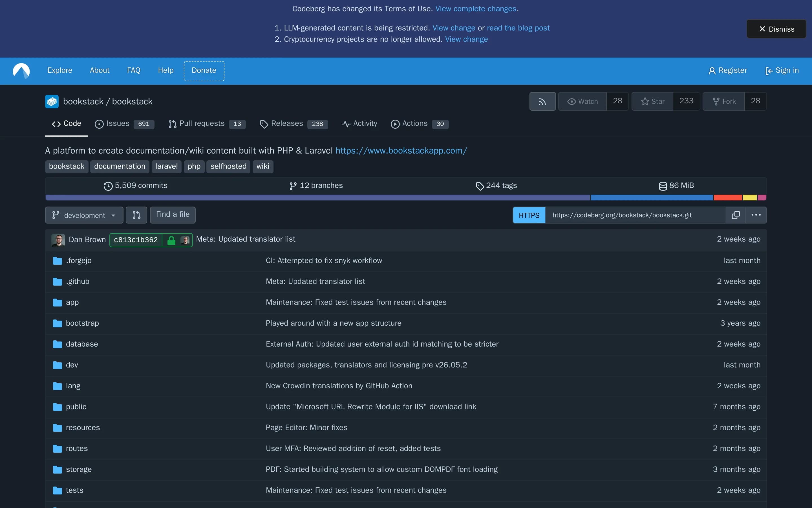Open Help in the top navigation
The image size is (812, 508).
click(x=166, y=71)
